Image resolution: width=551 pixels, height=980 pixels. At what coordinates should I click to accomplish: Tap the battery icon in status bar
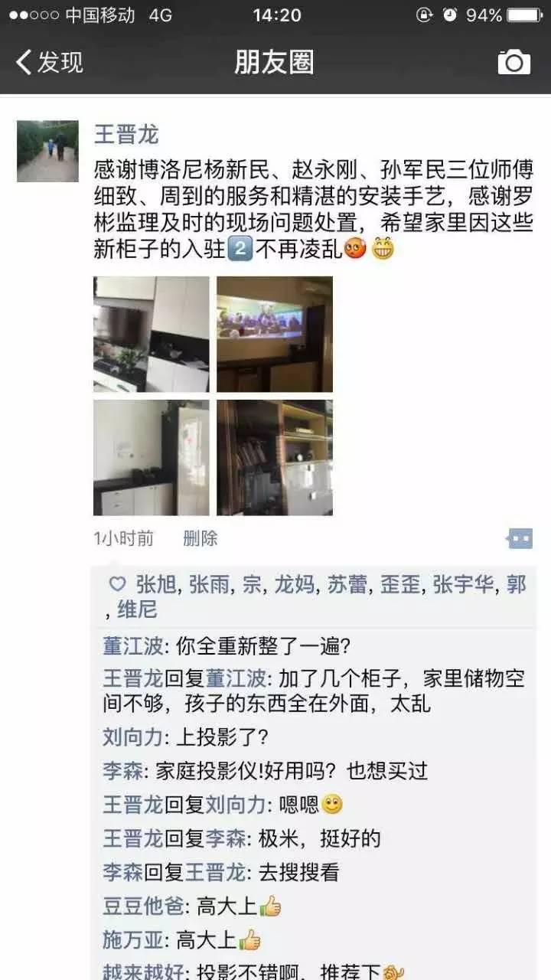[525, 15]
